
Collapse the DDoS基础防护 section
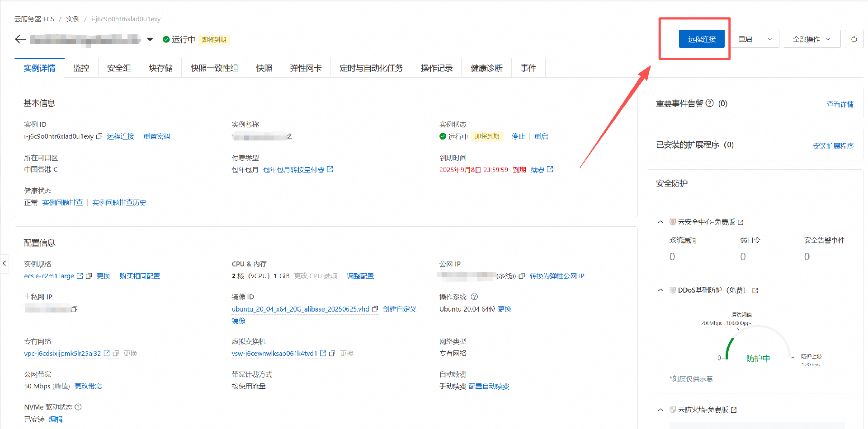point(660,290)
